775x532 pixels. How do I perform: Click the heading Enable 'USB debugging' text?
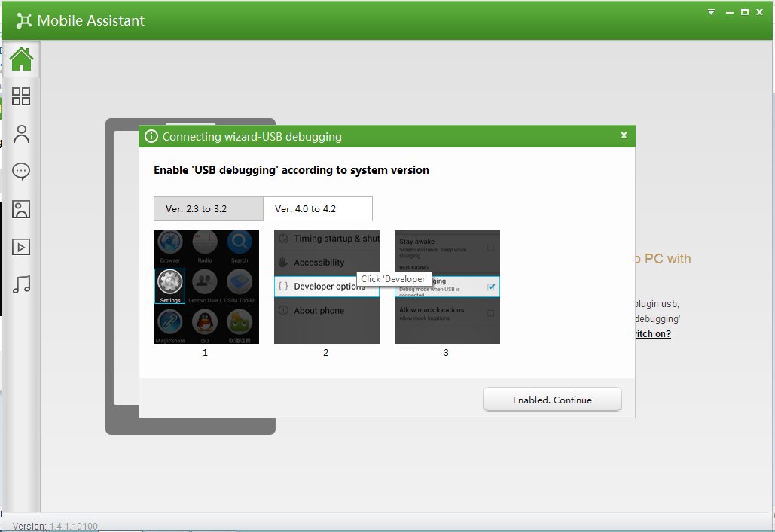click(x=291, y=170)
